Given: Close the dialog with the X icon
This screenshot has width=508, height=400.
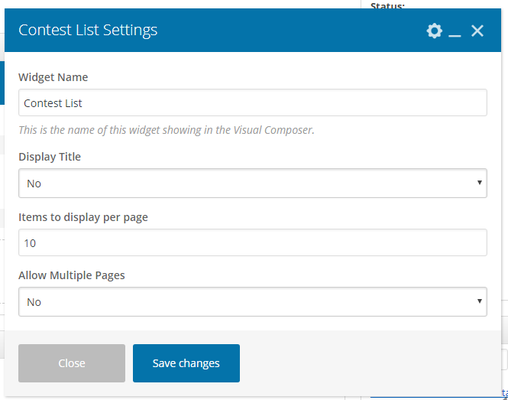Looking at the screenshot, I should (477, 31).
